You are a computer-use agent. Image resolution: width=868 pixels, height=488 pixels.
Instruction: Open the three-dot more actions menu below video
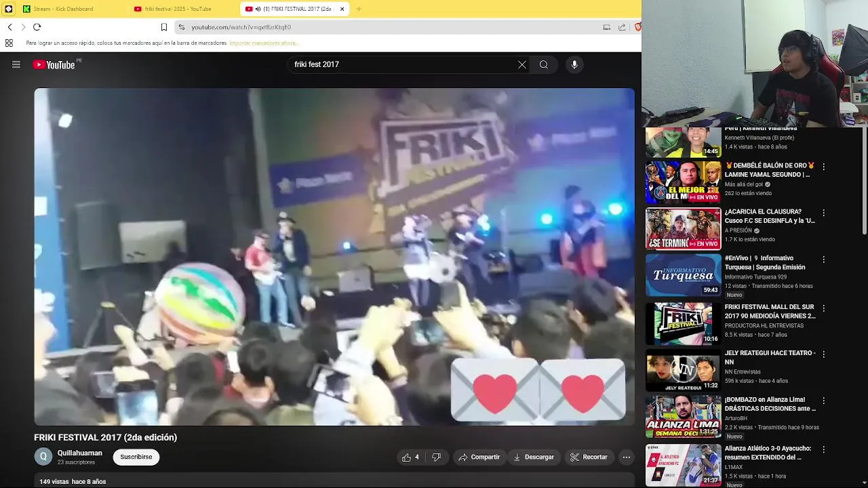click(627, 457)
